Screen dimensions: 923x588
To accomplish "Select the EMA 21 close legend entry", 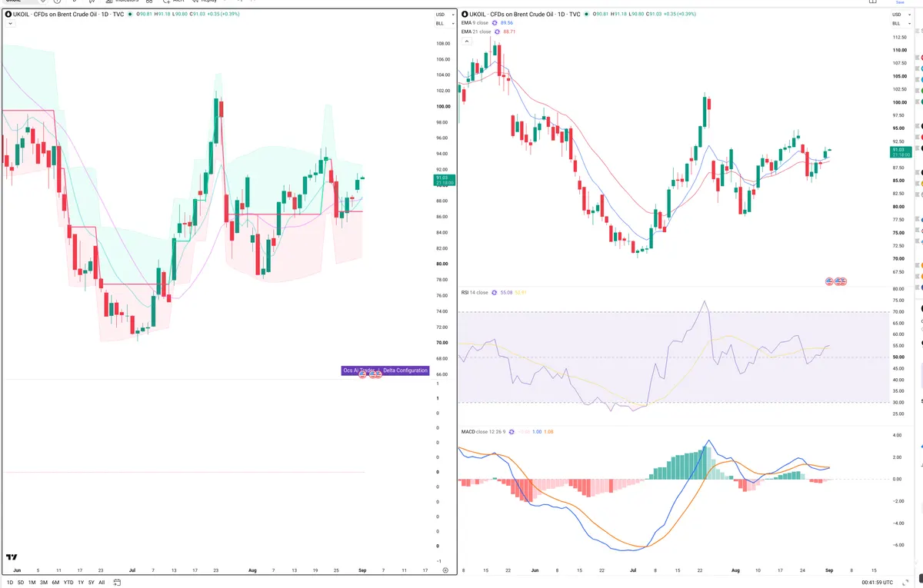I will (x=476, y=32).
